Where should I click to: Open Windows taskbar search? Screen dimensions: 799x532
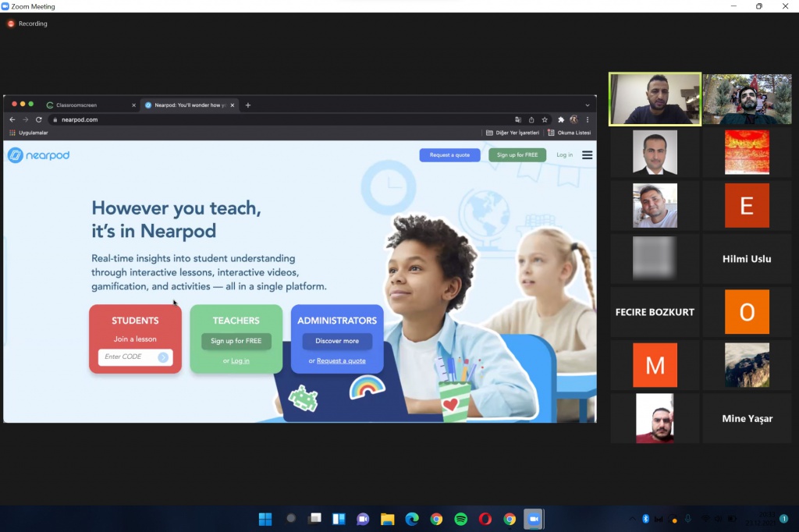(291, 519)
